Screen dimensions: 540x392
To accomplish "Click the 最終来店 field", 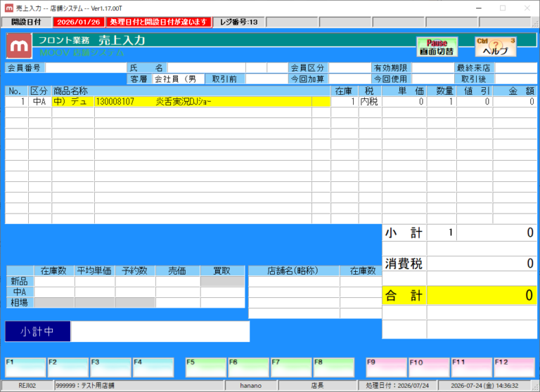I will pos(515,68).
